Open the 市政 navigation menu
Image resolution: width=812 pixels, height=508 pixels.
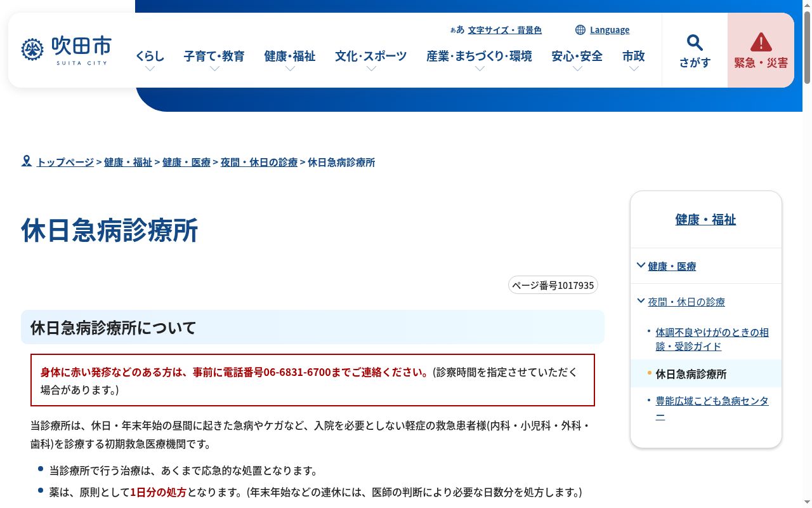point(634,56)
